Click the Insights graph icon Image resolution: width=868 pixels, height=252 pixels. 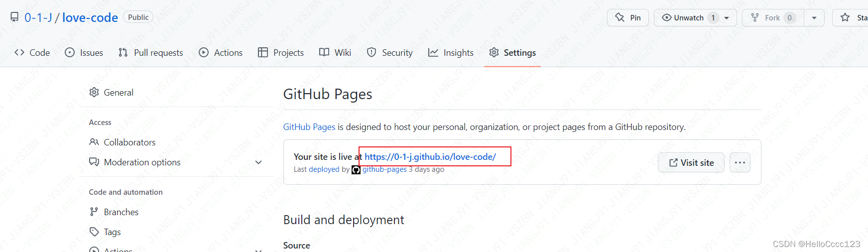click(x=433, y=52)
